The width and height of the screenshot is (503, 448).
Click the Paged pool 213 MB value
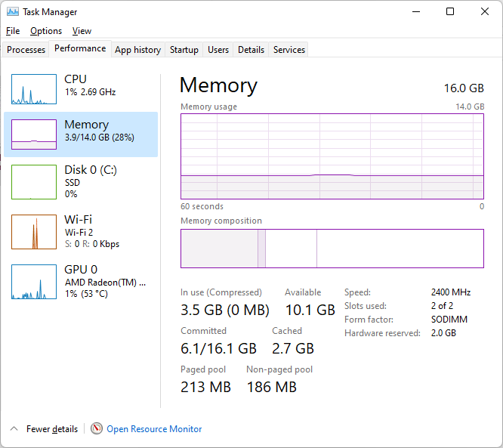[x=205, y=387]
